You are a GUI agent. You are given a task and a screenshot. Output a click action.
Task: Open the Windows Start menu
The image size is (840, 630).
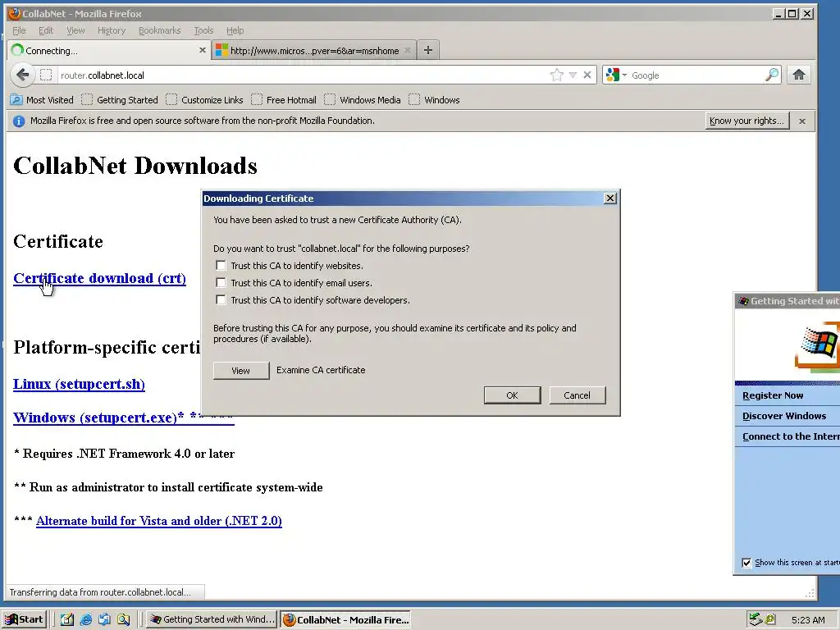[24, 619]
